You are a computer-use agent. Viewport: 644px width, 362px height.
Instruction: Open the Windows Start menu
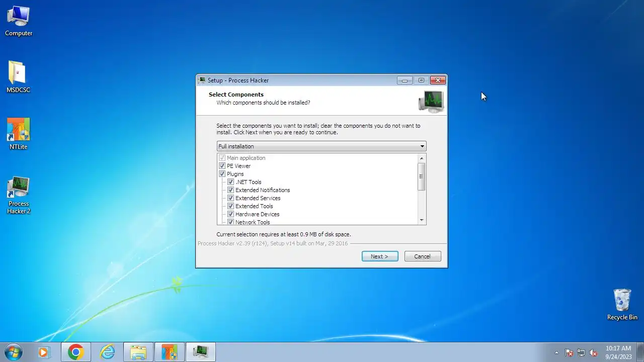point(14,352)
